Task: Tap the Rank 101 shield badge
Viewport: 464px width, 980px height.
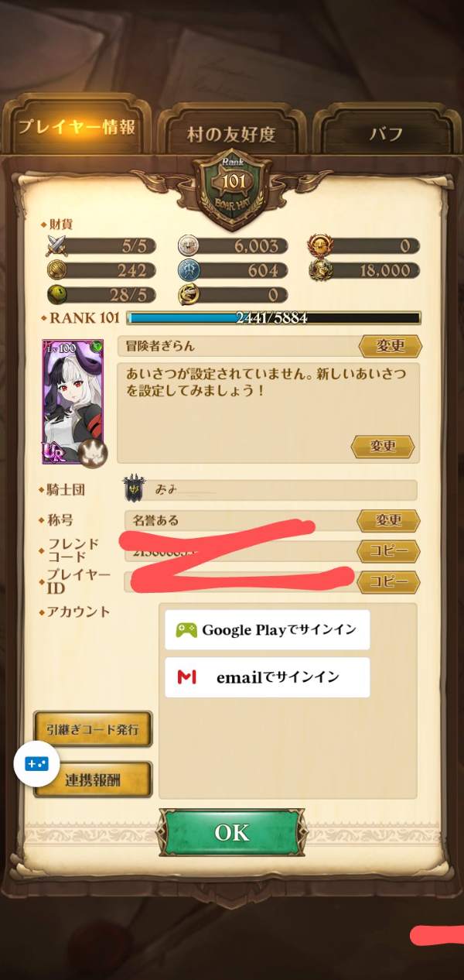Action: point(232,188)
